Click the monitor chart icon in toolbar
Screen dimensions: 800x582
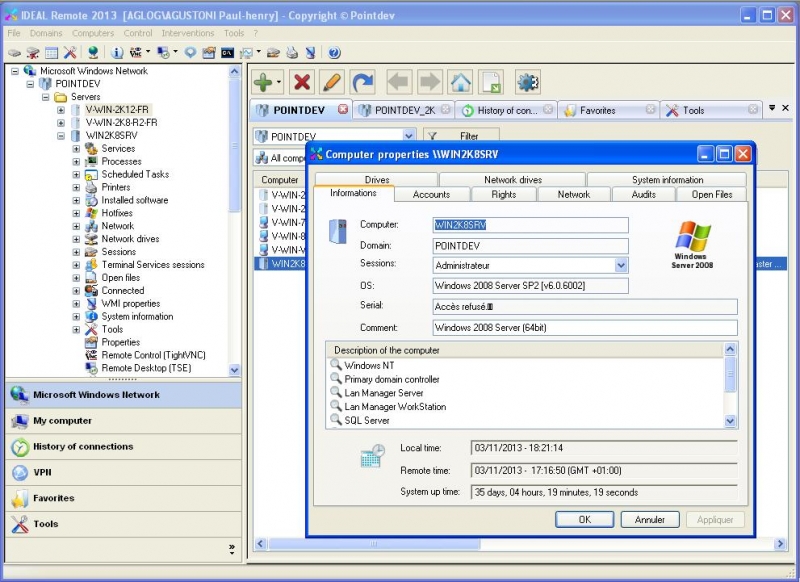pyautogui.click(x=247, y=53)
